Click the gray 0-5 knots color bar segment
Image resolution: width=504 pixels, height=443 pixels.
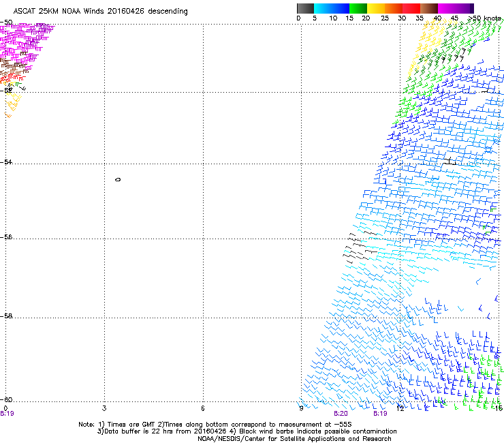point(305,8)
